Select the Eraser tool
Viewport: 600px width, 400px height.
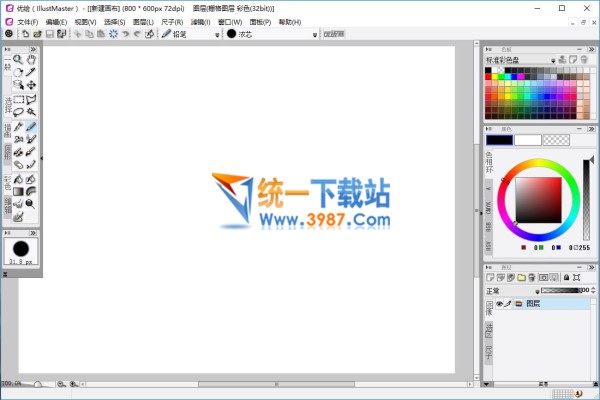tap(18, 165)
